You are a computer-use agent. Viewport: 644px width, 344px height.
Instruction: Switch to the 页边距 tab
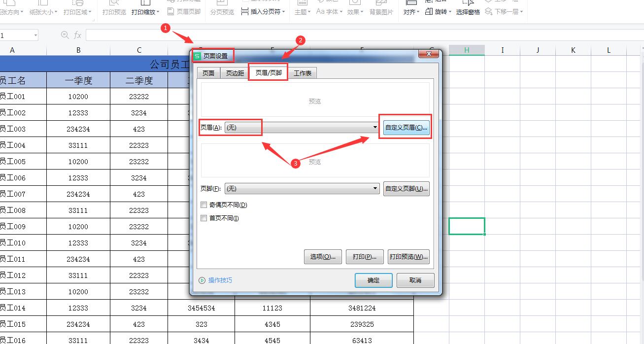(x=235, y=73)
